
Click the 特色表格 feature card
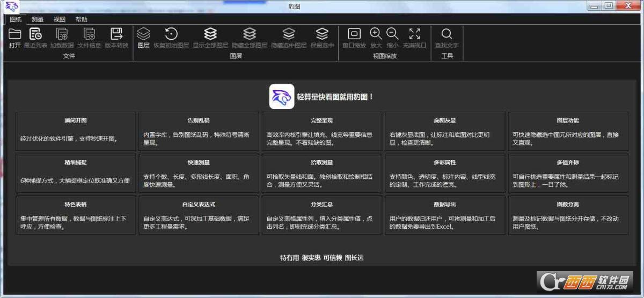coord(76,215)
